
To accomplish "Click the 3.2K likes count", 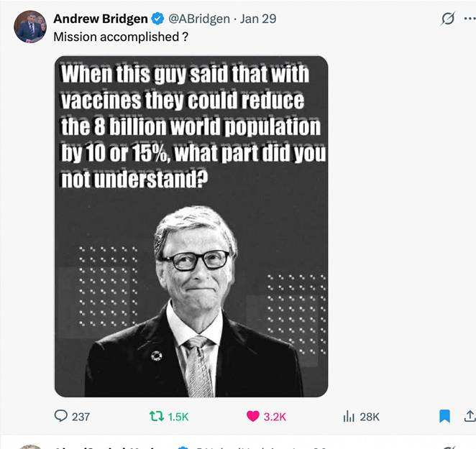I will click(275, 417).
